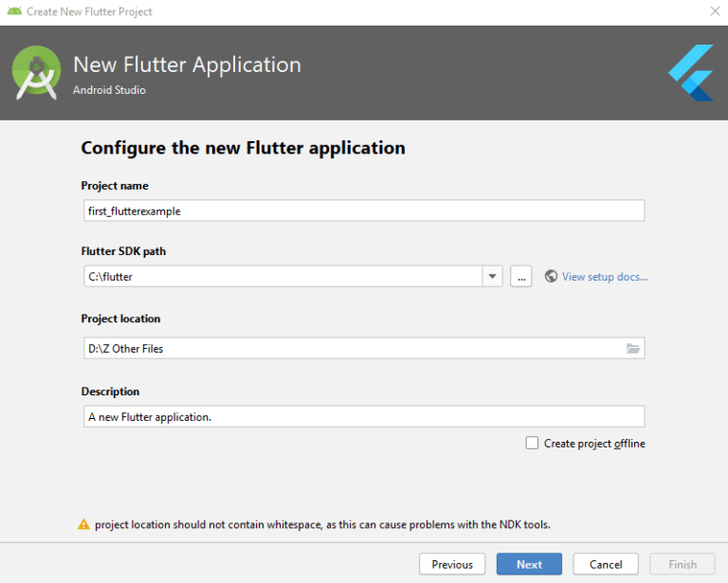Click the Android icon in title bar
728x583 pixels.
(x=14, y=11)
